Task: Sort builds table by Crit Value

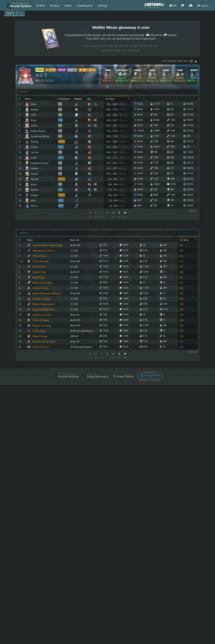Action: [118, 99]
